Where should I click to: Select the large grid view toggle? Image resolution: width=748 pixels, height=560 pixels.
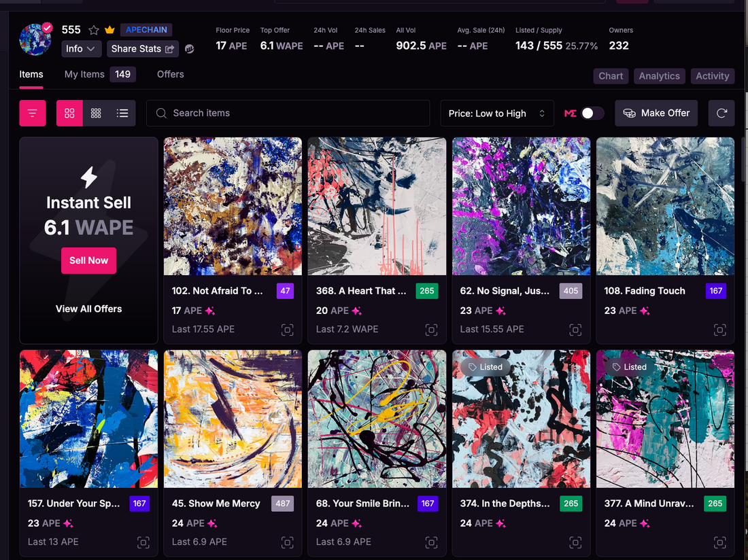point(69,113)
